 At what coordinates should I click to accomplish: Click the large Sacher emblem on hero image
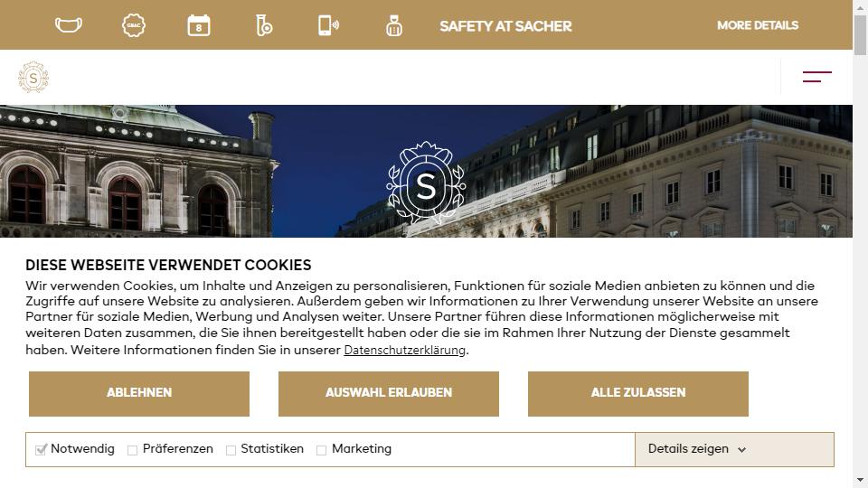click(426, 183)
